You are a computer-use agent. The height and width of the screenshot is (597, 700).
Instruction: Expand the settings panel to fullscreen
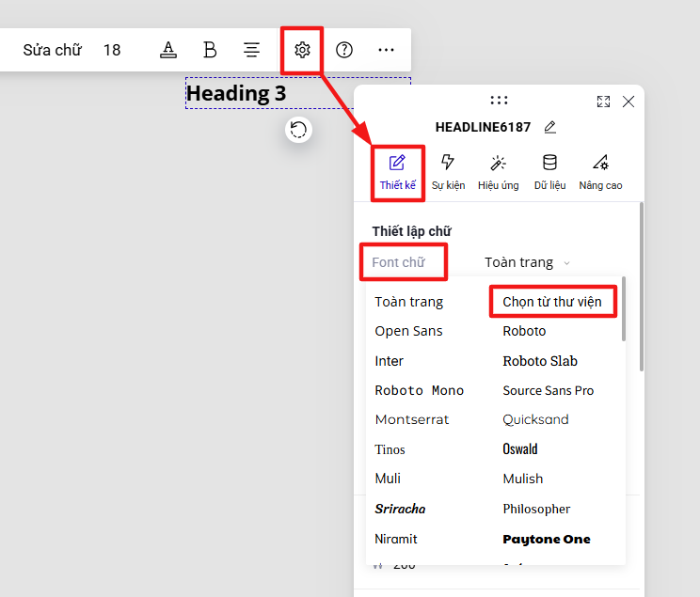click(x=604, y=102)
